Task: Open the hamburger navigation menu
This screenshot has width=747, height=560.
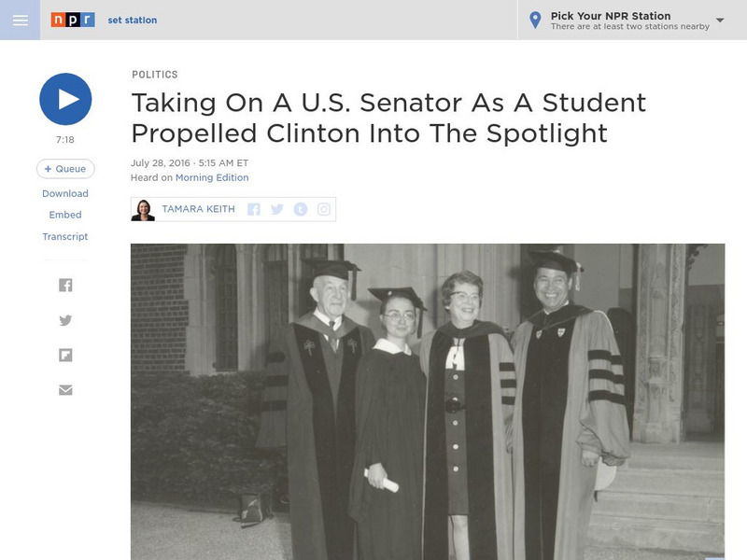Action: click(20, 20)
